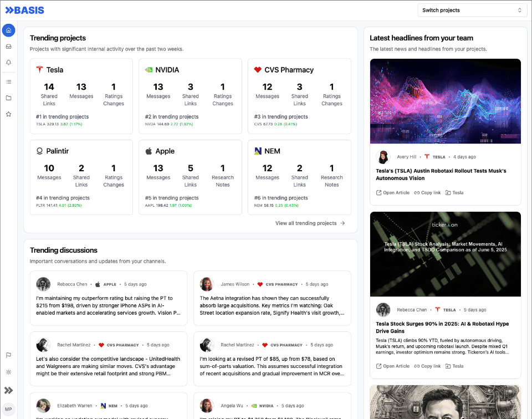Open Rachel Martinez's competitive landscape discussion
Screen dimensions: 532x419
[x=109, y=359]
